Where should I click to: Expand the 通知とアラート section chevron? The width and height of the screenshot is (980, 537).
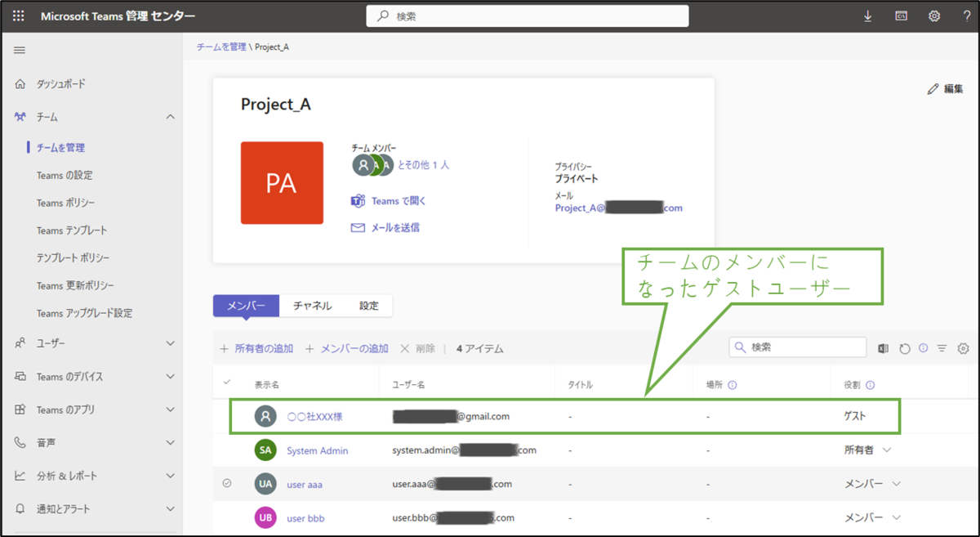point(170,508)
